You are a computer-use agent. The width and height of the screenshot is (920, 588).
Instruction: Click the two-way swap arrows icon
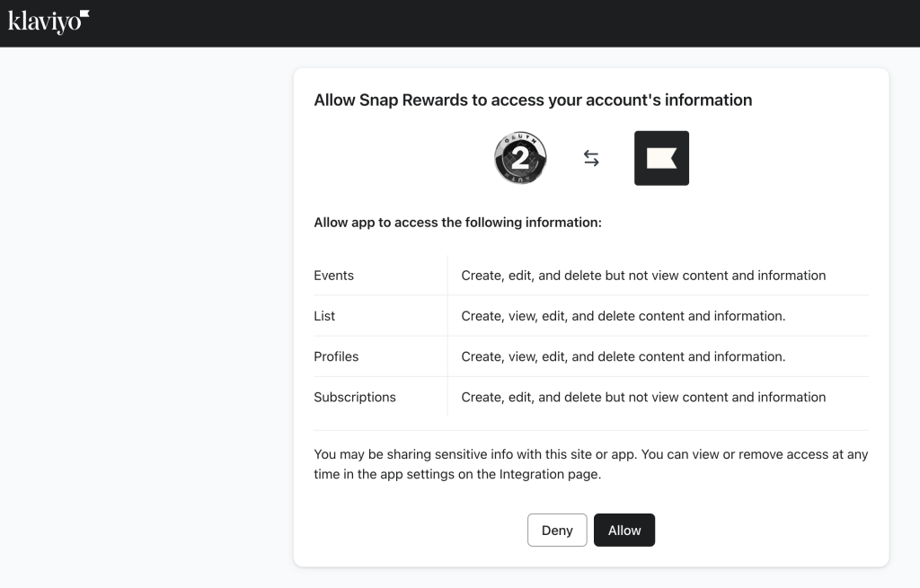click(x=591, y=159)
